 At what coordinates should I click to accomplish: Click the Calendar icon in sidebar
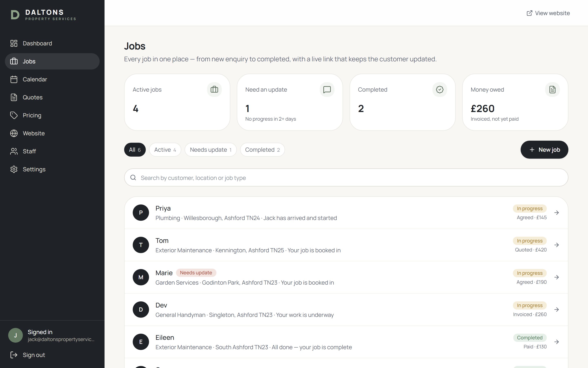14,79
